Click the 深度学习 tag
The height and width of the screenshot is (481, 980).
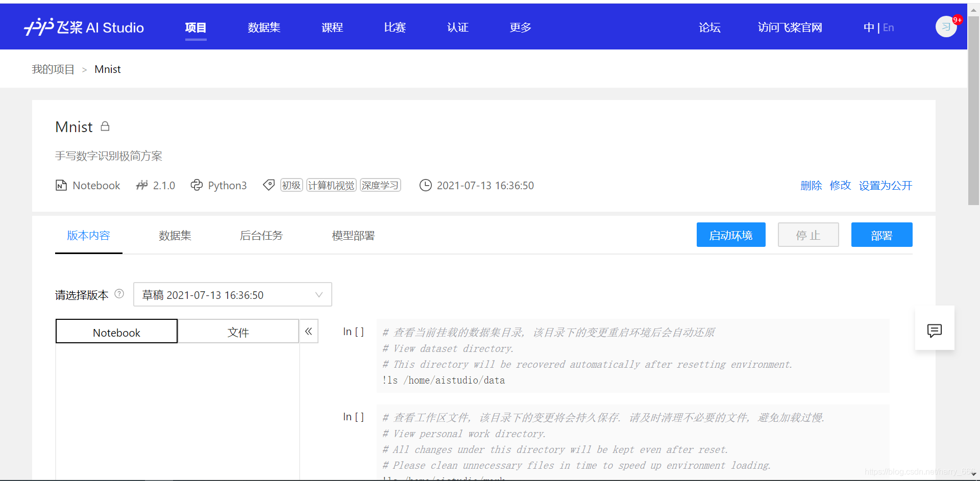pos(380,185)
